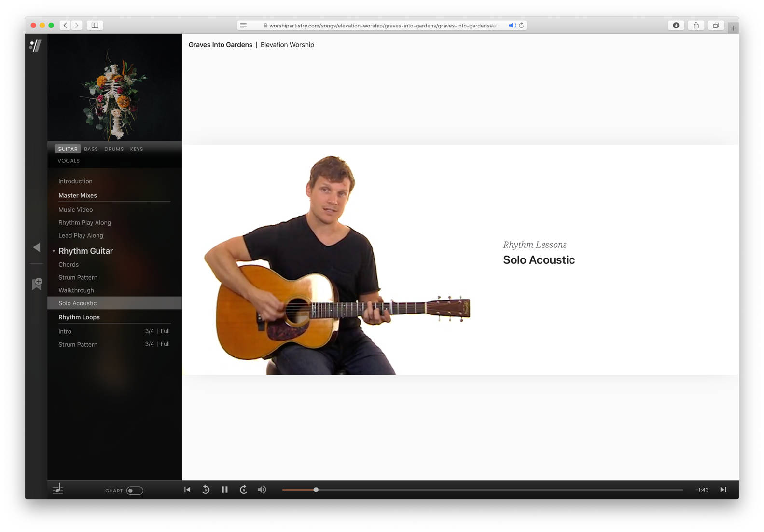
Task: Pause the video playback
Action: [224, 490]
